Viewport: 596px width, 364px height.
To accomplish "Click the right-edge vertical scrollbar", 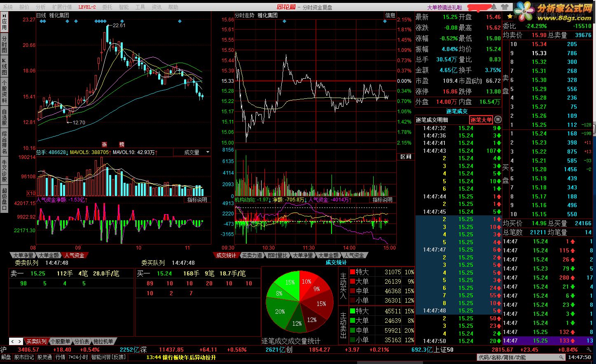I will pos(594,130).
